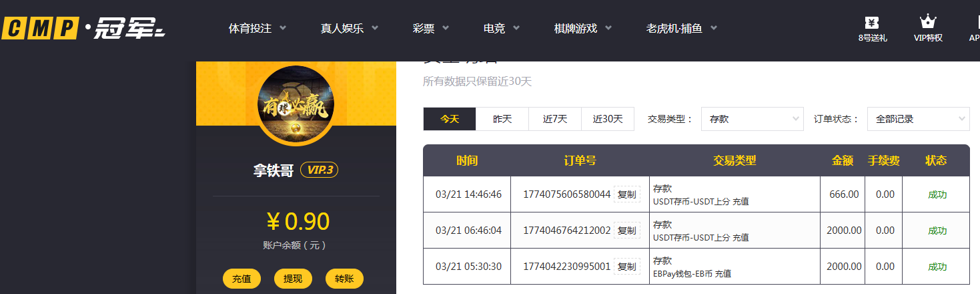Click the CMP 冠军 logo
980x294 pixels.
tap(83, 29)
